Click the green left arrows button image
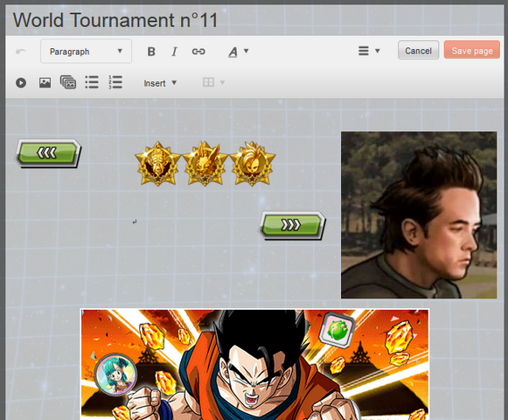Screen dimensions: 508x420 [48, 153]
